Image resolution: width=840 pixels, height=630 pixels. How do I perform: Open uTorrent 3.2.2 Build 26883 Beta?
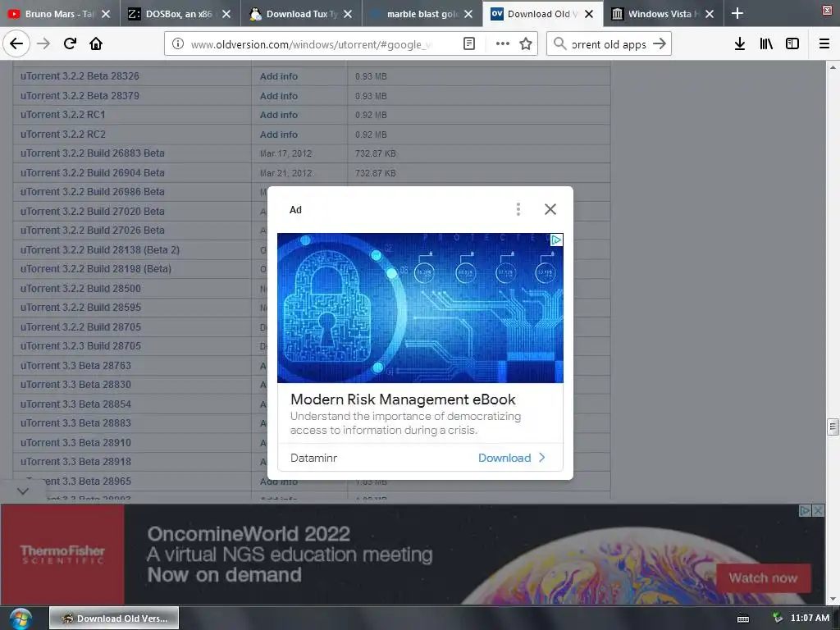click(x=93, y=153)
